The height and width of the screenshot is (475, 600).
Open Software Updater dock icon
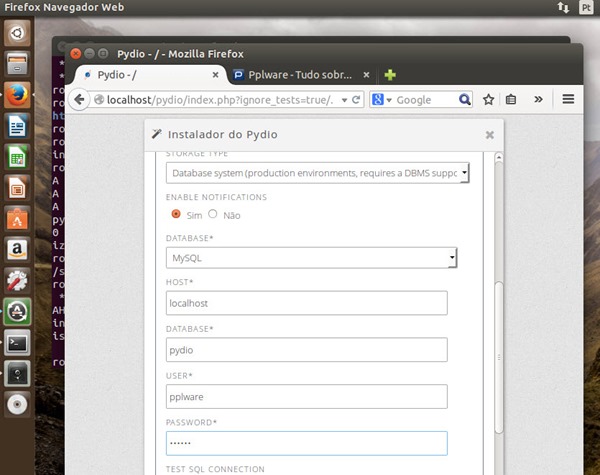17,312
